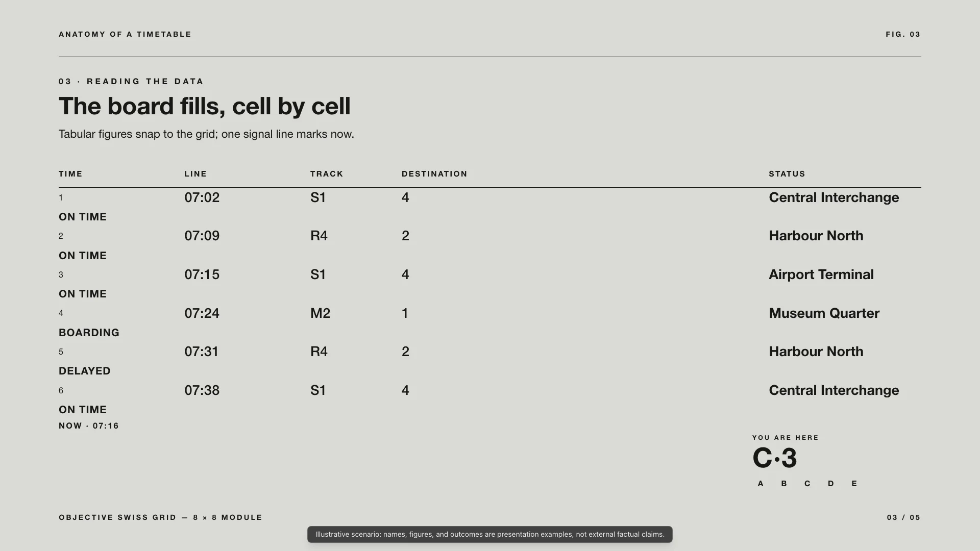Click ON TIME below the 07:09 row
980x551 pixels.
click(x=83, y=256)
